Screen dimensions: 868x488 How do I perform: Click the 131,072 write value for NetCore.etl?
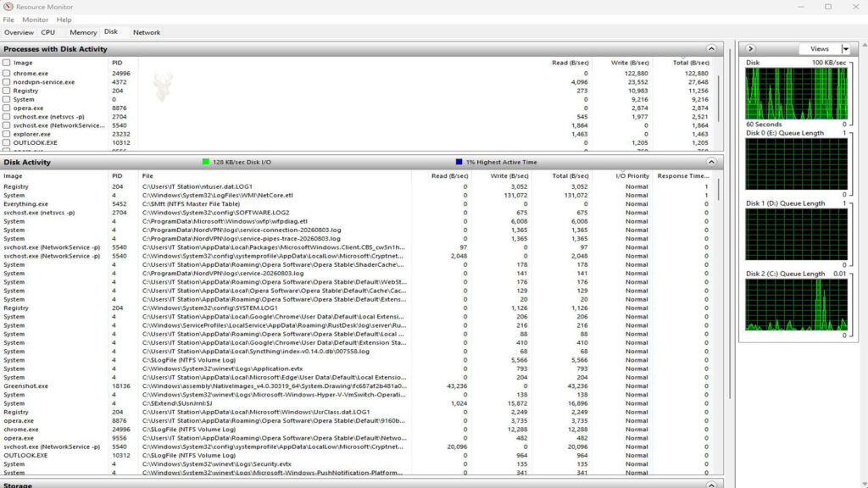515,196
